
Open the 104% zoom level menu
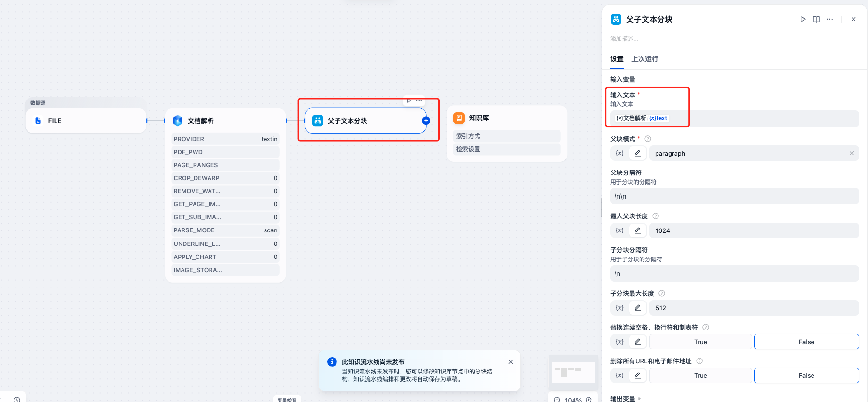click(x=573, y=400)
